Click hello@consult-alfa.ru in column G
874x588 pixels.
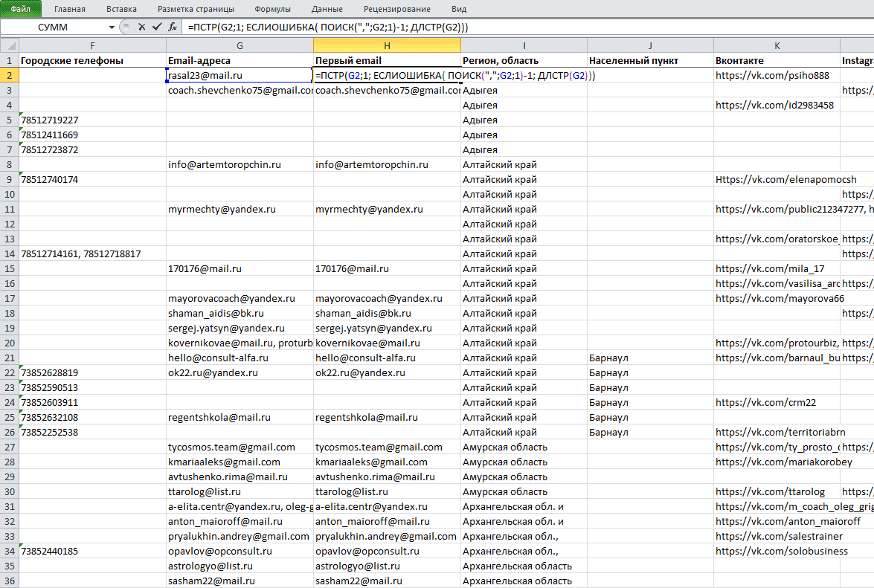pyautogui.click(x=240, y=358)
